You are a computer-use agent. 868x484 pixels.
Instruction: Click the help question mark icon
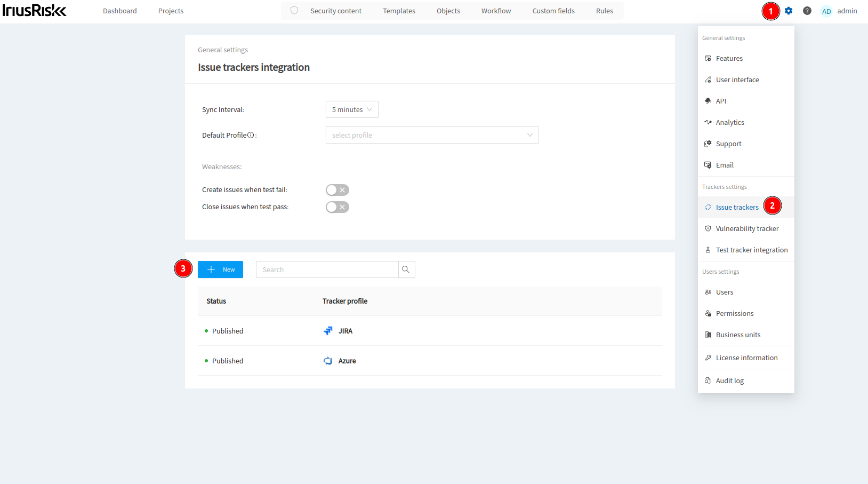807,11
